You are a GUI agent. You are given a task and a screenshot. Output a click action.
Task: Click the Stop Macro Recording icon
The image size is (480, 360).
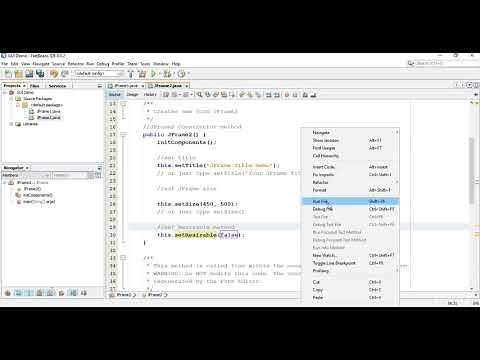tap(295, 95)
